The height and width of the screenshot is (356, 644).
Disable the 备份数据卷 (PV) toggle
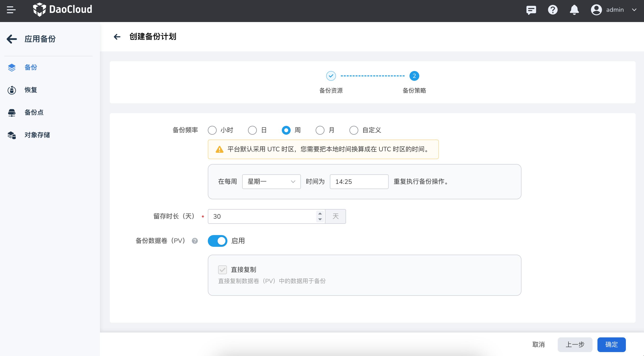pyautogui.click(x=218, y=241)
